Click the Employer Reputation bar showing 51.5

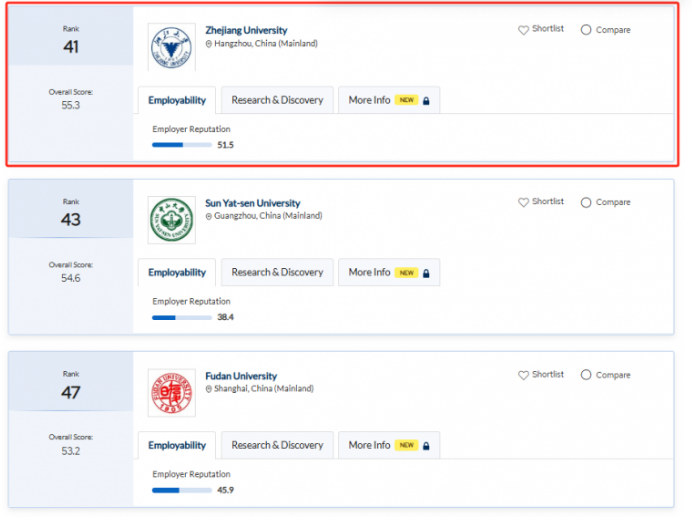182,145
